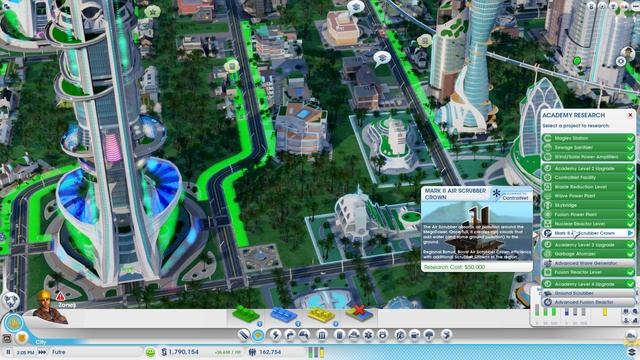Show info for the commercial zone
The height and width of the screenshot is (360, 640).
click(298, 324)
